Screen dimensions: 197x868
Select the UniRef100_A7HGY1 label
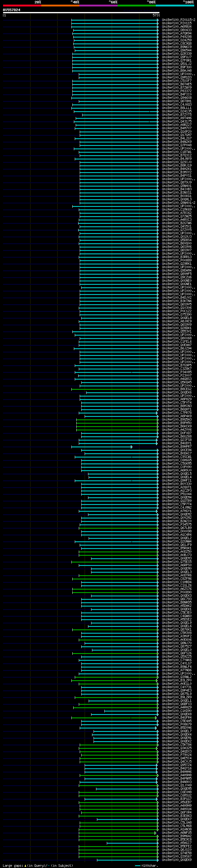[177, 511]
